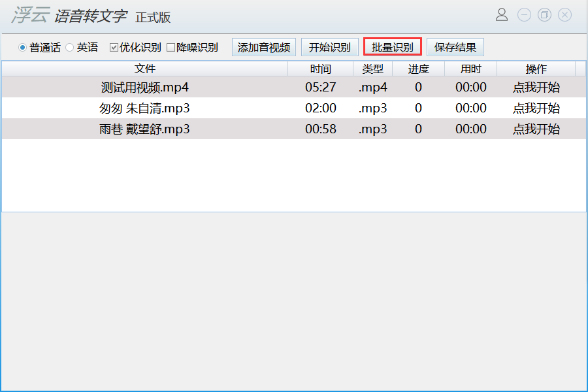
Task: Click the maximize window icon
Action: [544, 14]
